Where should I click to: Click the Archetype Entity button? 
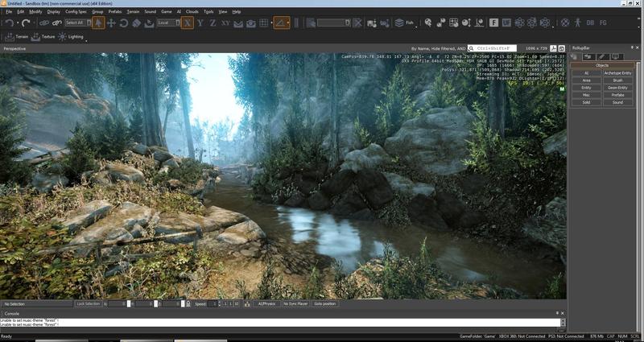617,73
